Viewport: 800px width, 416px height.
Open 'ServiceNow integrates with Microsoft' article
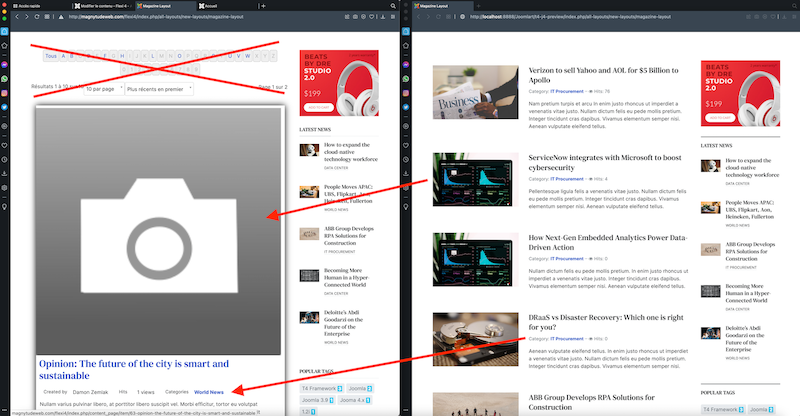(605, 162)
